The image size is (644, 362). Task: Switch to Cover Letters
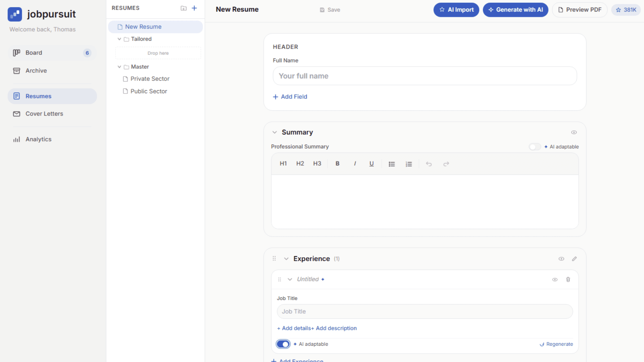point(44,114)
